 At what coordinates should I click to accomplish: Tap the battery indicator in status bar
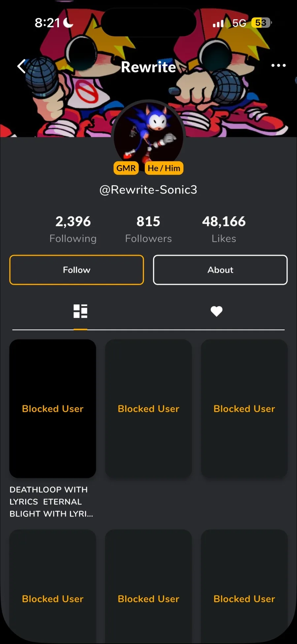(x=261, y=23)
